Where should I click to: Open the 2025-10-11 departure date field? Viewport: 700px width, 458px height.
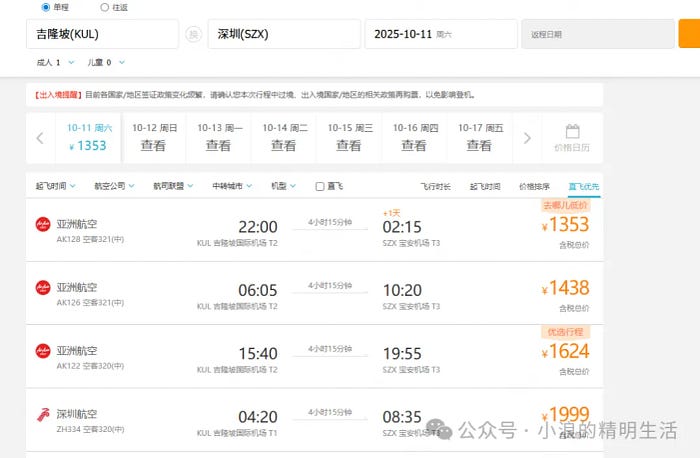pyautogui.click(x=441, y=34)
